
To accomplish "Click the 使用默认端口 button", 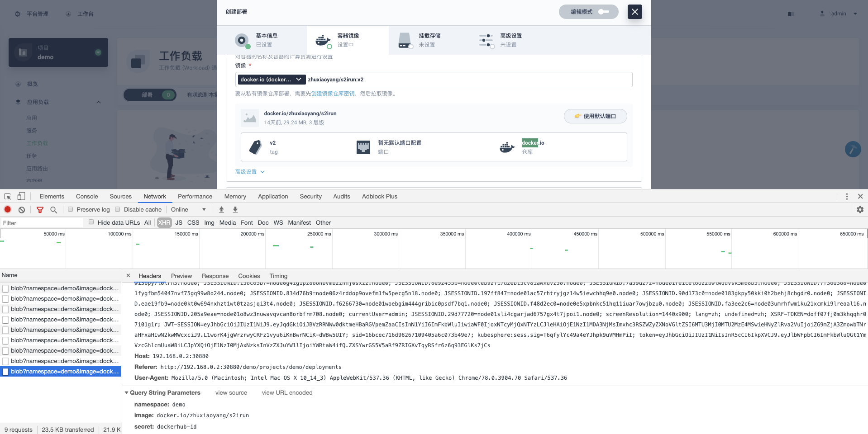I will pyautogui.click(x=595, y=116).
